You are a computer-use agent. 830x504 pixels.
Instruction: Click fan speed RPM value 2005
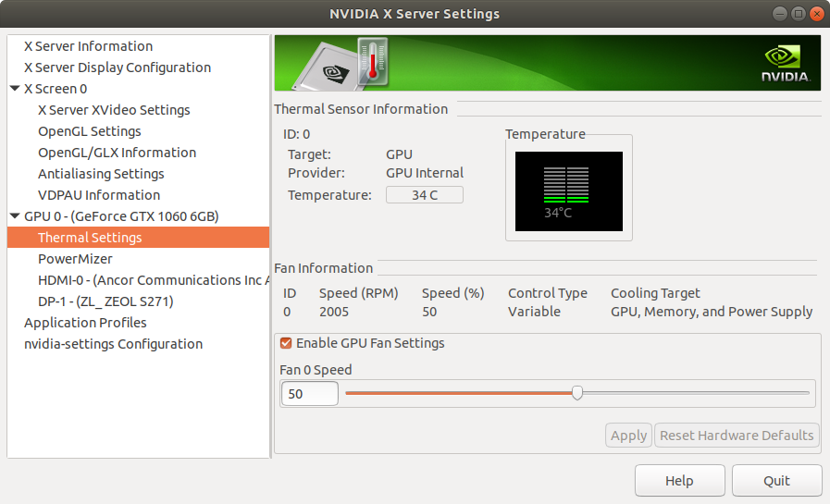(334, 312)
